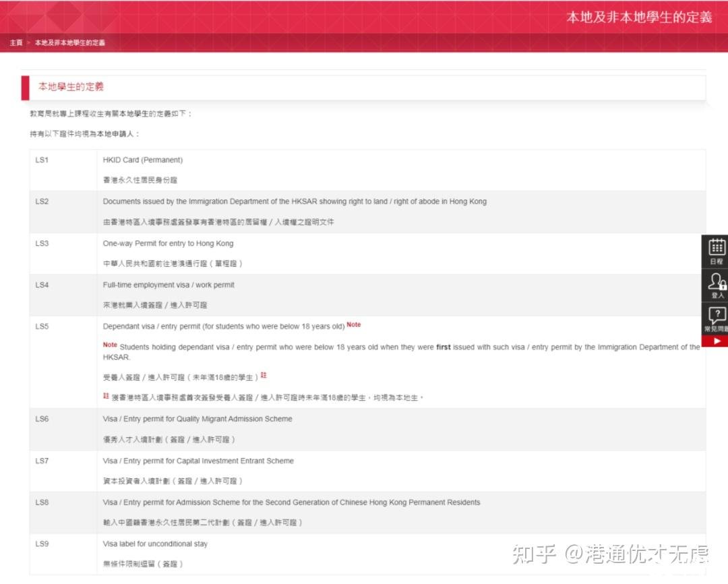
Task: Open the 日程 calendar icon in the side panel
Action: [x=716, y=251]
